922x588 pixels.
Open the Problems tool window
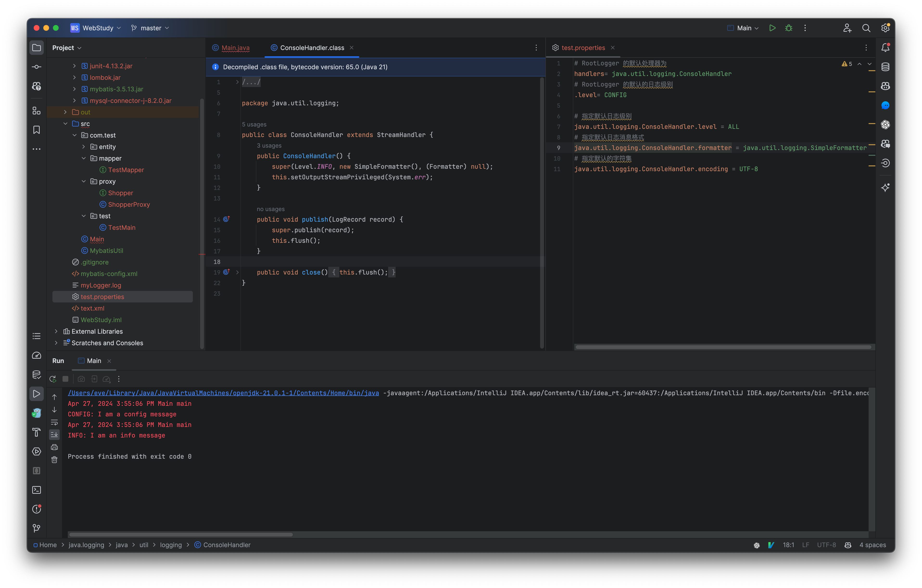point(36,509)
